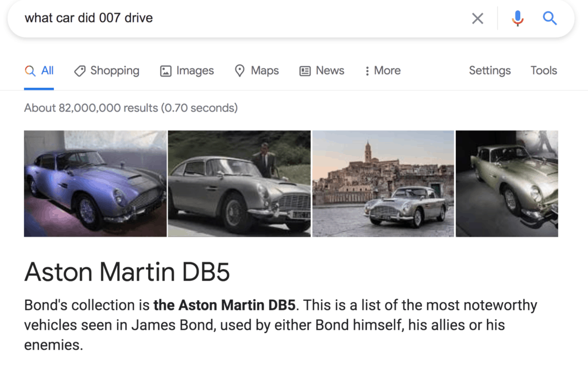Click the blue magnifying glass search button
The height and width of the screenshot is (371, 588).
click(x=550, y=18)
